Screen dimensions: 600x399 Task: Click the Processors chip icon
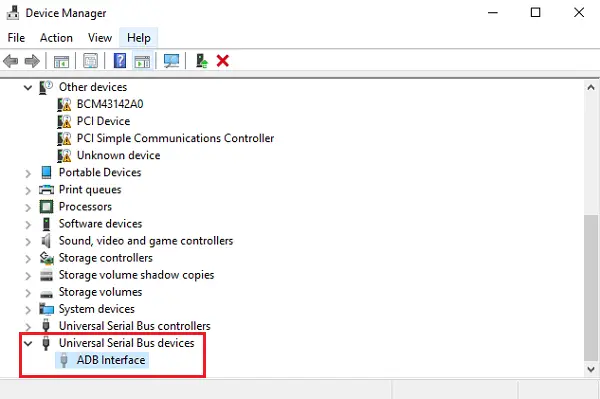(x=46, y=207)
